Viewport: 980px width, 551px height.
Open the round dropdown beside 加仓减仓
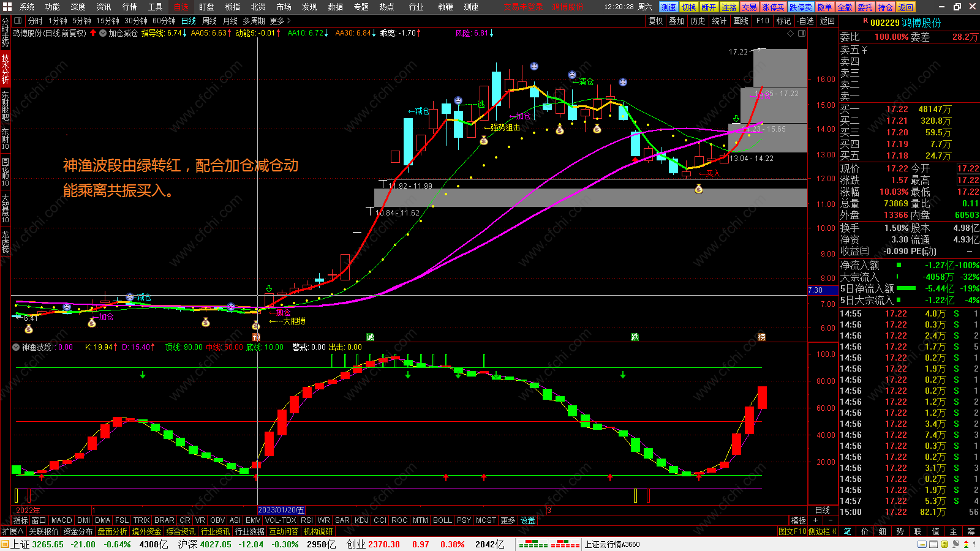[x=103, y=33]
